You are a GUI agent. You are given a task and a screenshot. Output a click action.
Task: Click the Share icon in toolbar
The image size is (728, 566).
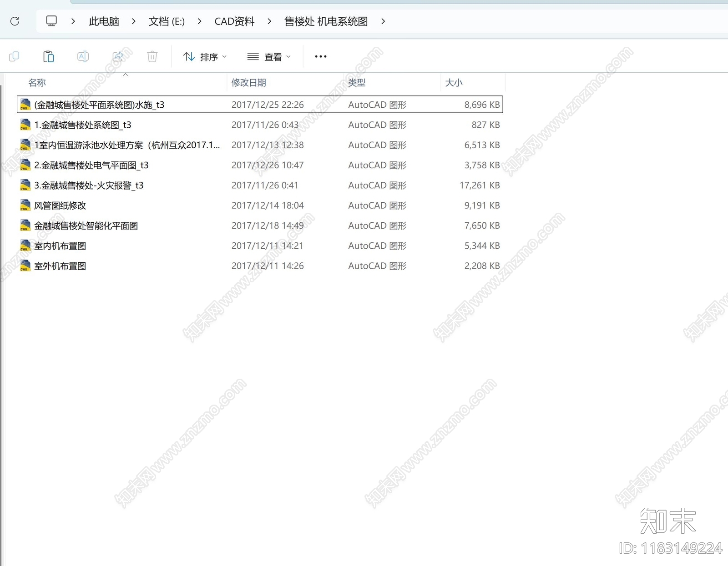118,56
